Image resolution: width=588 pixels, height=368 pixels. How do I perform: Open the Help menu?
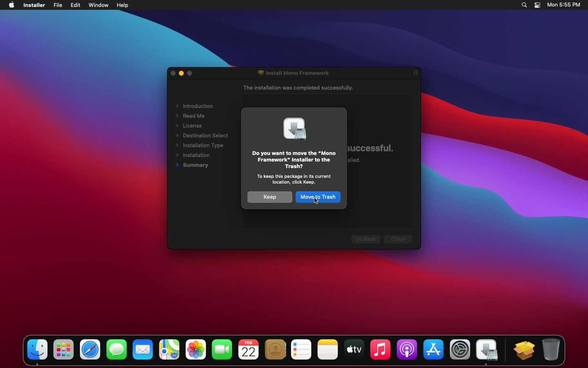coord(122,5)
